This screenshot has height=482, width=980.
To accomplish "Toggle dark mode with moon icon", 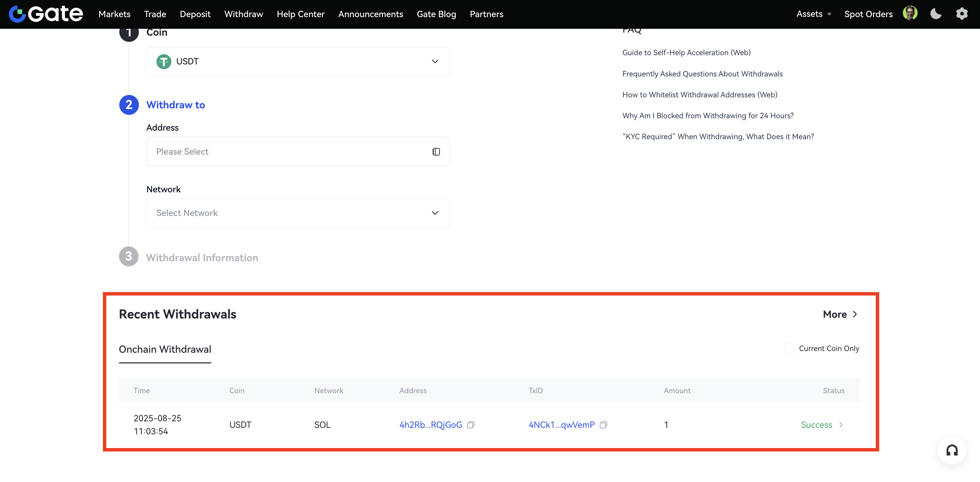I will click(x=935, y=14).
